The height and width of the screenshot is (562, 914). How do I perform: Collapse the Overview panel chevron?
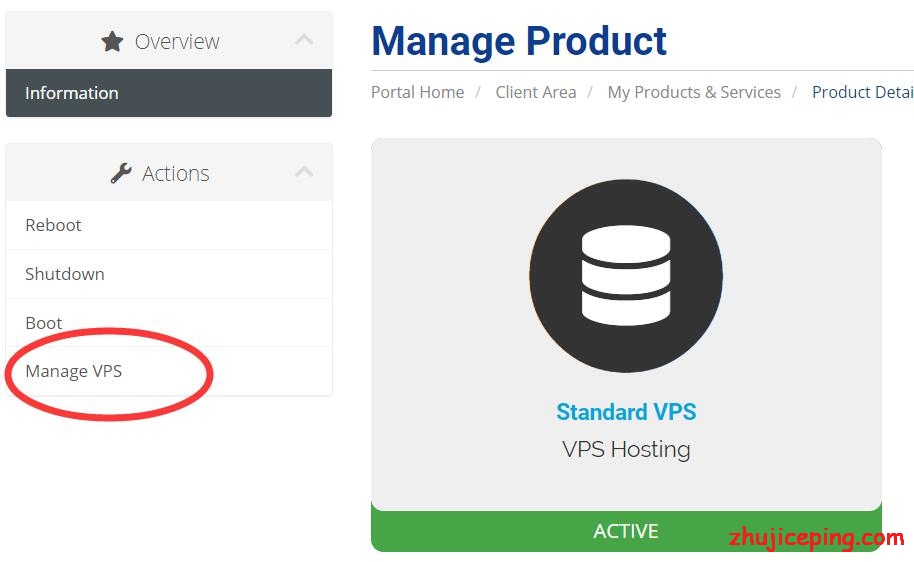[x=304, y=40]
